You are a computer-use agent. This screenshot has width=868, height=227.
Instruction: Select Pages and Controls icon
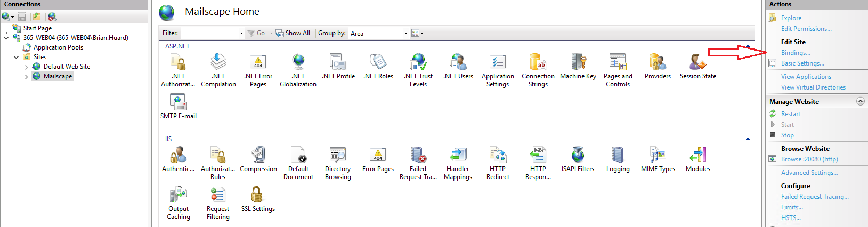click(x=618, y=70)
